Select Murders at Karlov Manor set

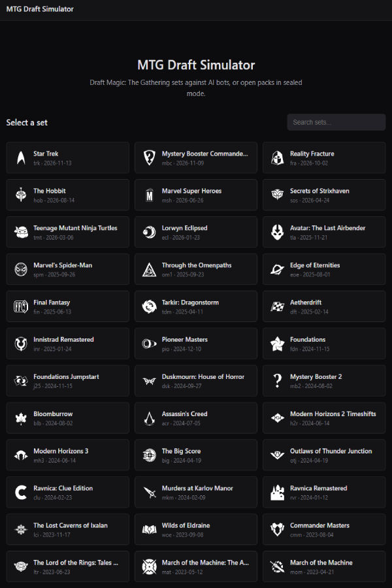tap(196, 492)
